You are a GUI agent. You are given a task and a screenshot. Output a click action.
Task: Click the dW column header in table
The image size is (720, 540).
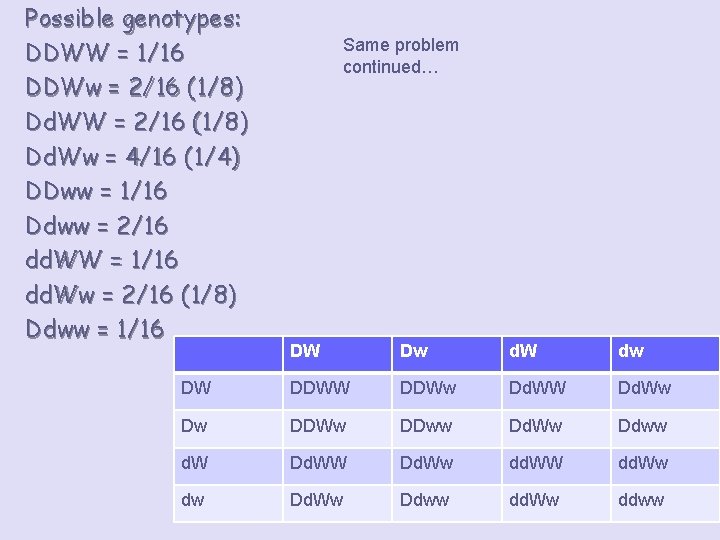click(x=555, y=352)
